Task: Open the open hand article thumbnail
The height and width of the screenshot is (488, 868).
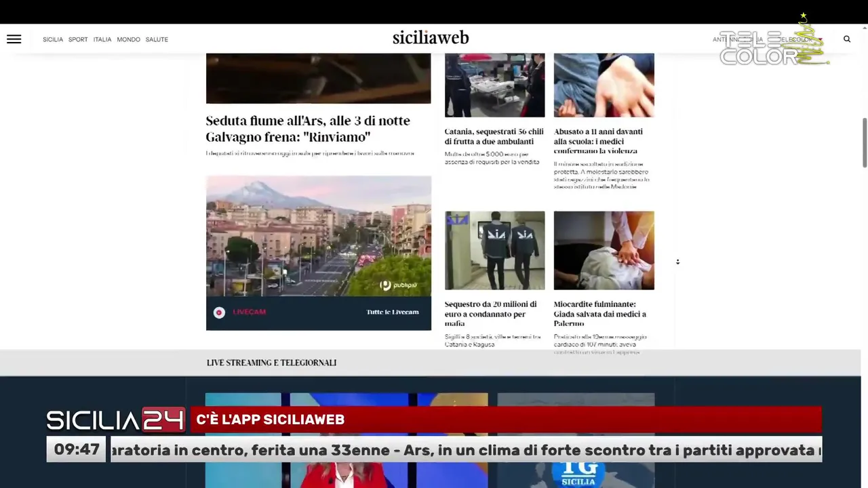Action: pyautogui.click(x=604, y=85)
